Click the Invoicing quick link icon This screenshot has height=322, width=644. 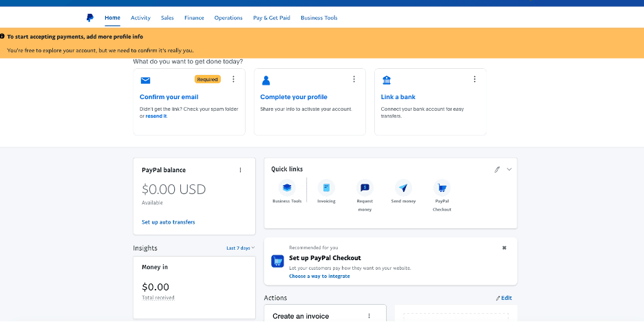[x=326, y=188]
